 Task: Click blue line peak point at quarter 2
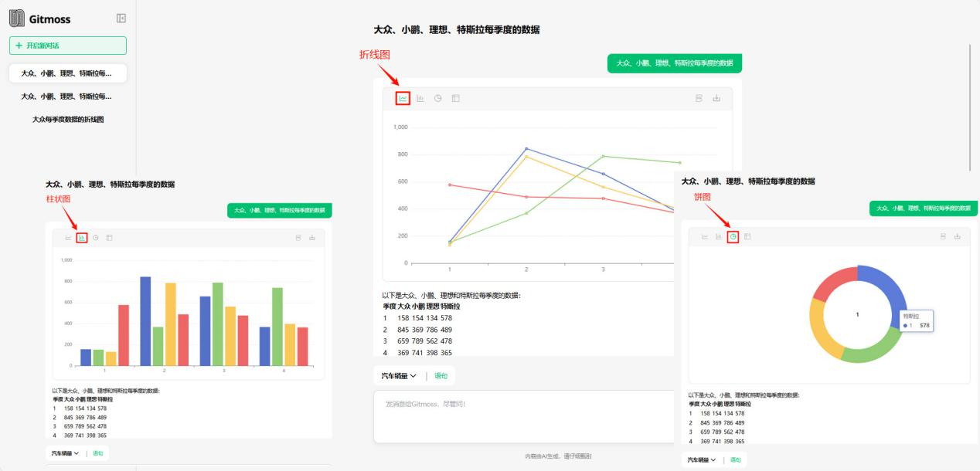[526, 148]
